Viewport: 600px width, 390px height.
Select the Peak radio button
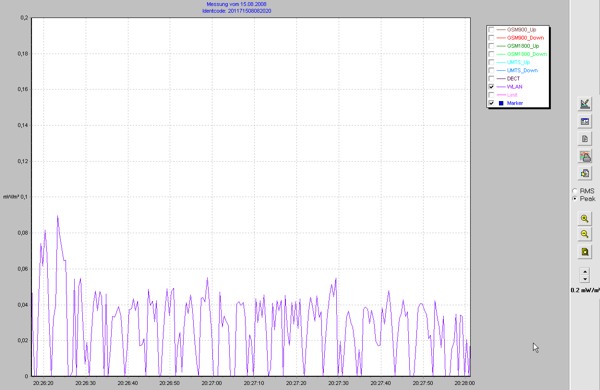point(575,199)
